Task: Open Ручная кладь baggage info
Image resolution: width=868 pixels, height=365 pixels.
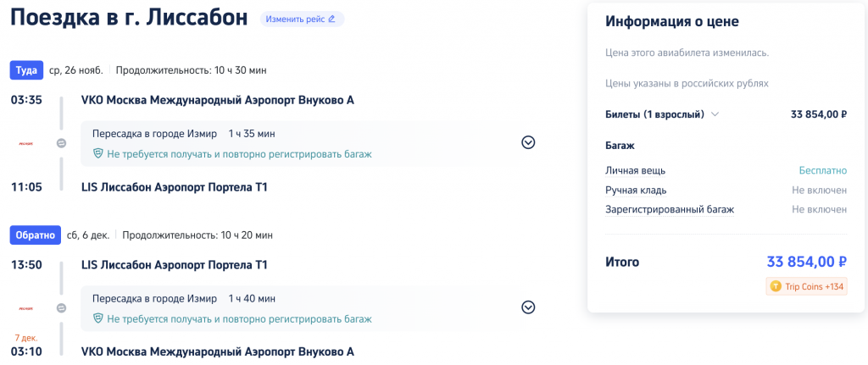Action: (636, 190)
